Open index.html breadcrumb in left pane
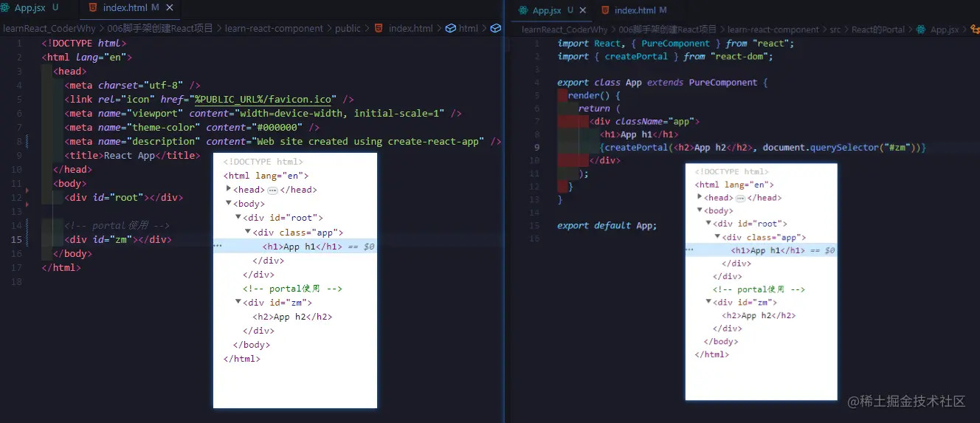 [411, 29]
